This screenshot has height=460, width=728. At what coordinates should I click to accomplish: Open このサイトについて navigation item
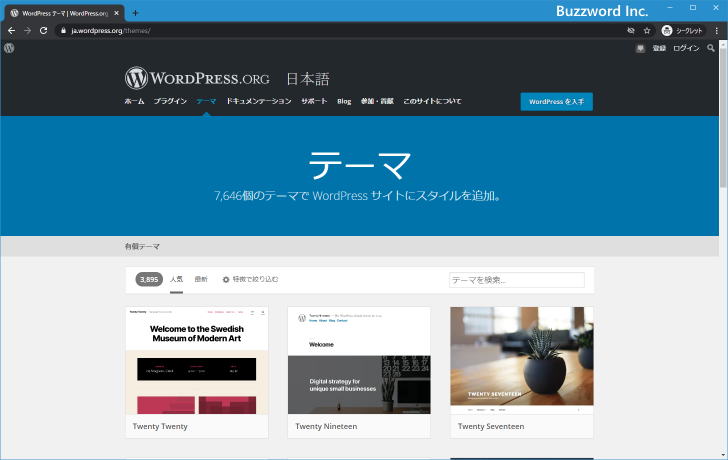[x=432, y=101]
